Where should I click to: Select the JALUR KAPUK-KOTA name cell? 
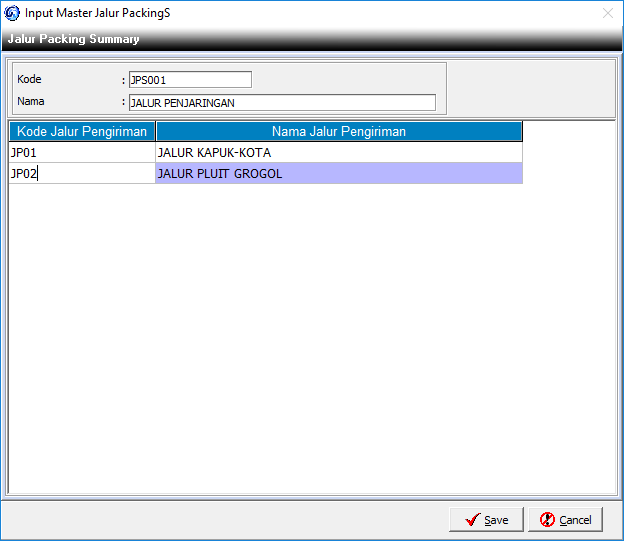coord(338,153)
